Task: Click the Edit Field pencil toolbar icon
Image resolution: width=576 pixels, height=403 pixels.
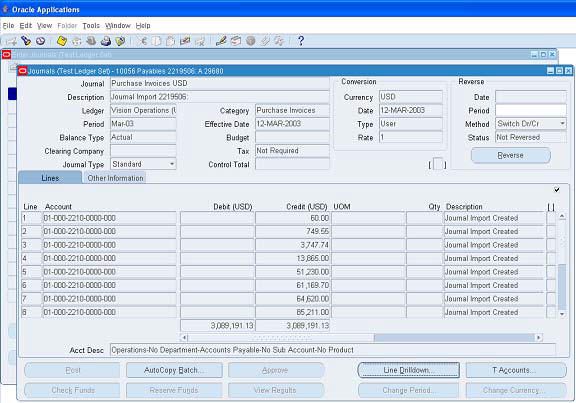Action: click(221, 41)
